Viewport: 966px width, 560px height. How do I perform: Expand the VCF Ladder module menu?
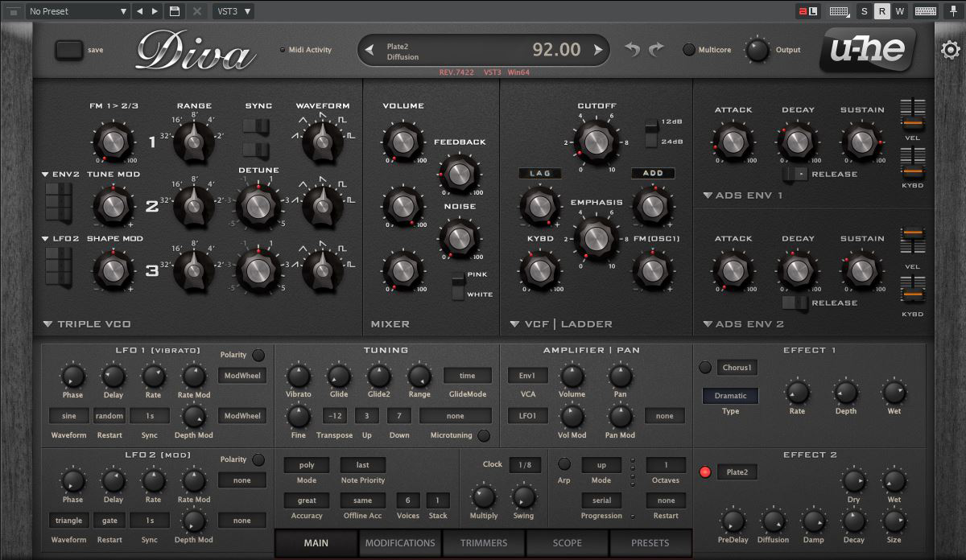pos(514,324)
